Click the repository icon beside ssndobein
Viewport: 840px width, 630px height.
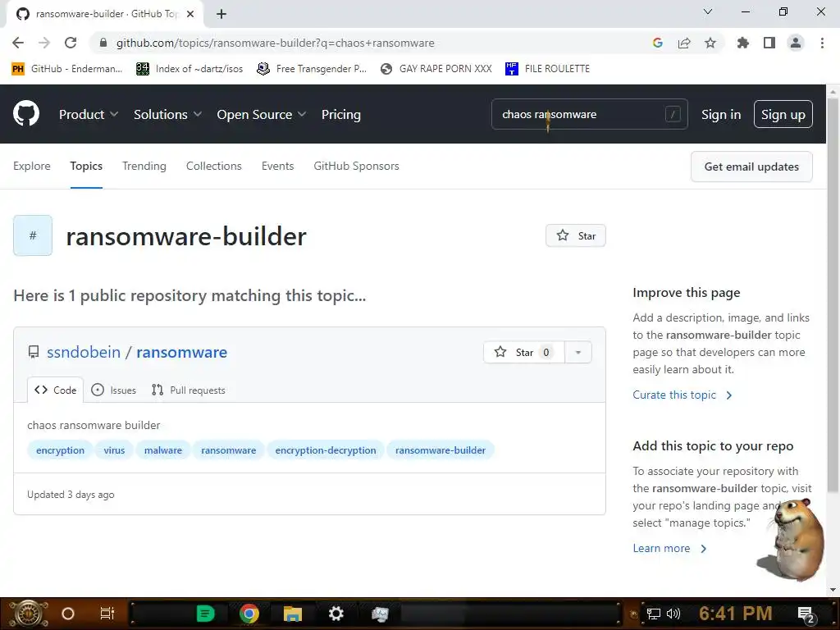tap(33, 352)
